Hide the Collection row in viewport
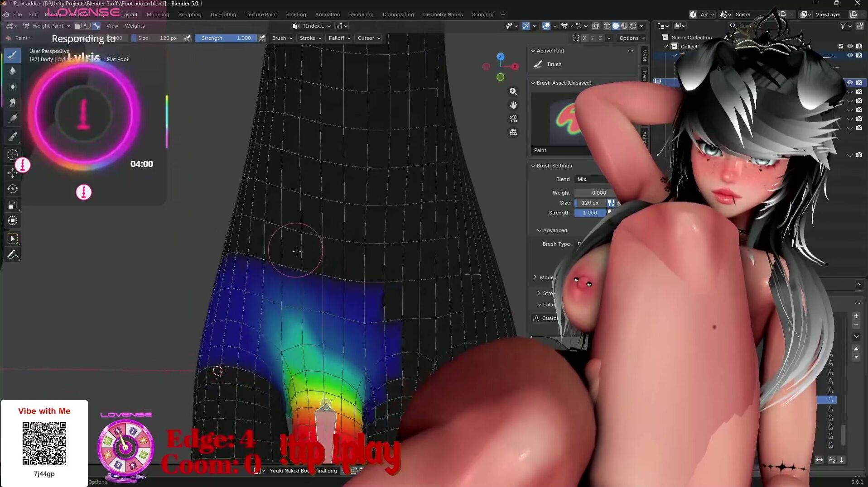The height and width of the screenshot is (487, 868). click(x=850, y=46)
